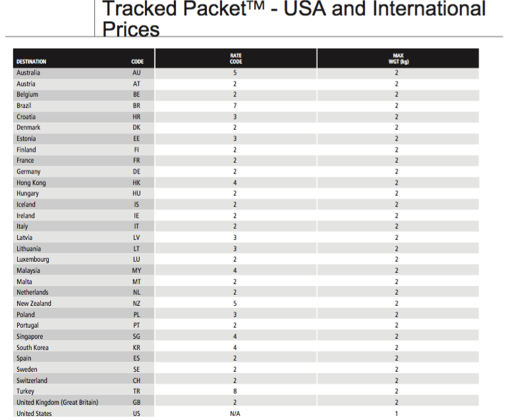Select the Germany destination name
This screenshot has height=420, width=506.
(x=28, y=171)
